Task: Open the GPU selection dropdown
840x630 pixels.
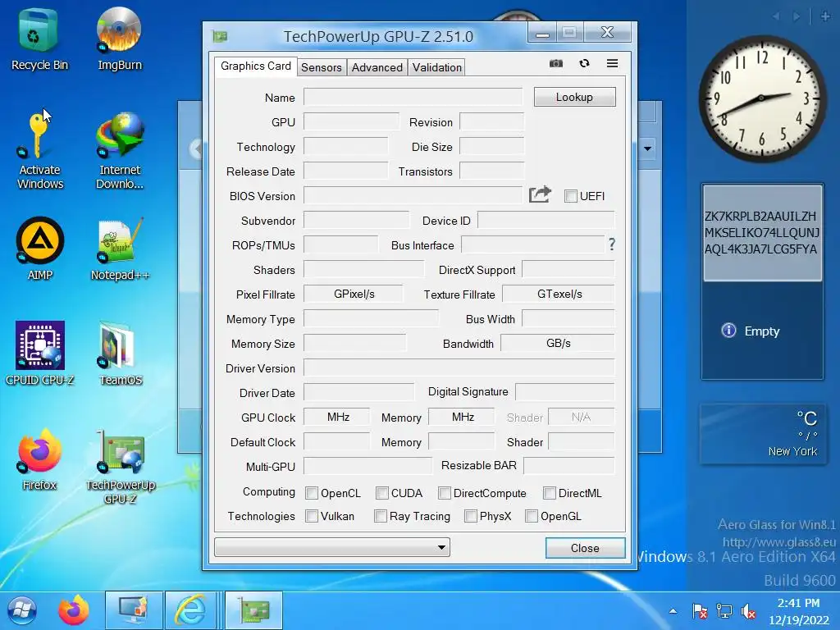Action: pyautogui.click(x=332, y=547)
